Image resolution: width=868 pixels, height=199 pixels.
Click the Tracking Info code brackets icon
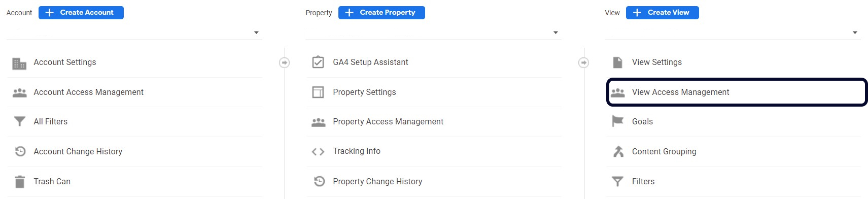coord(318,151)
